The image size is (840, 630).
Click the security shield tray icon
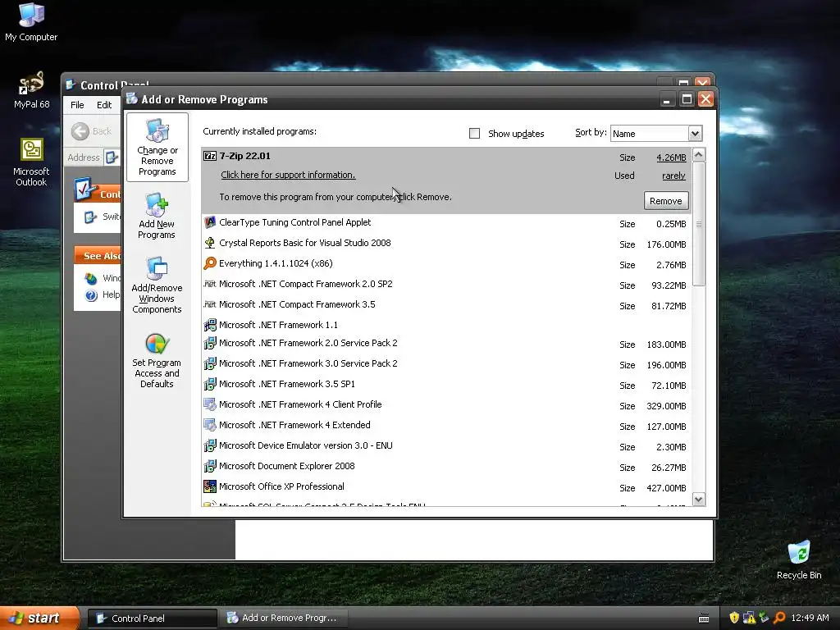[x=734, y=618]
